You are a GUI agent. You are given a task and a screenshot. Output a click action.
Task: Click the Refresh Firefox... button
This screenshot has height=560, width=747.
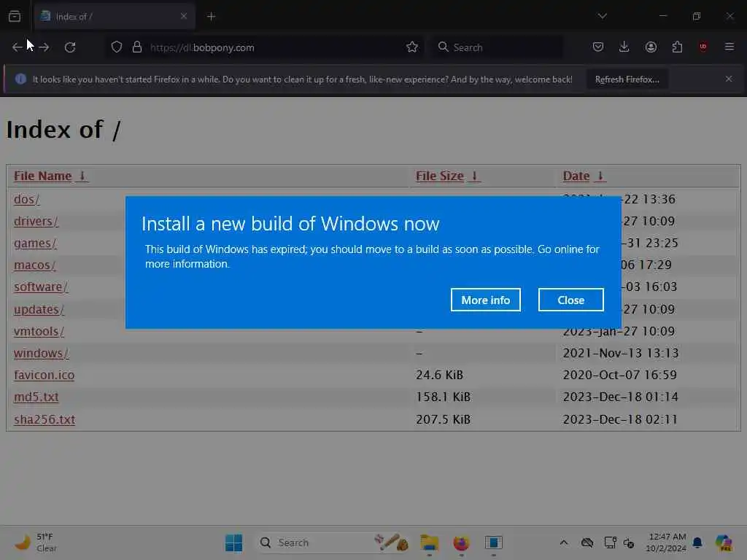pyautogui.click(x=627, y=79)
